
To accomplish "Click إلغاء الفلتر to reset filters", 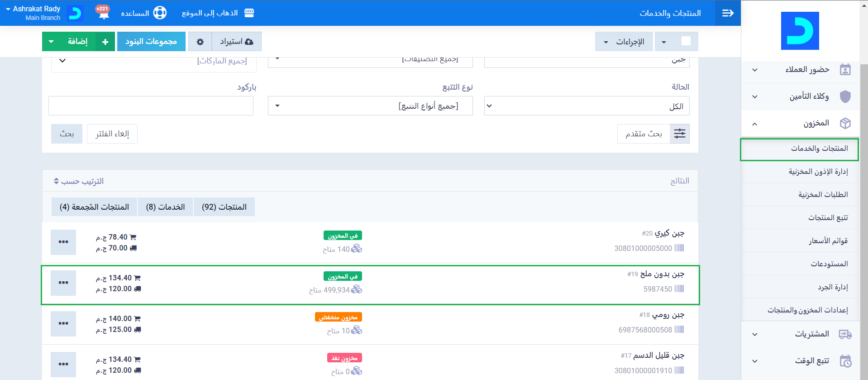I will pos(112,134).
